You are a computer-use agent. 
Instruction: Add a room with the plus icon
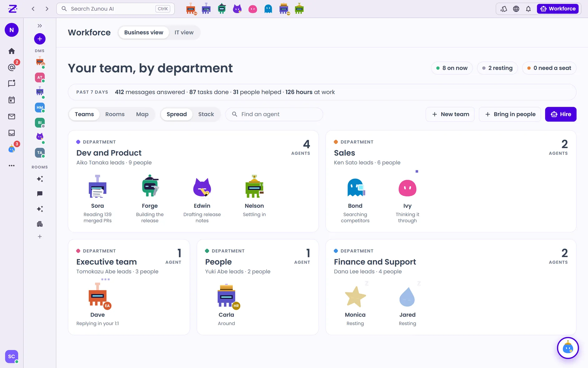[40, 236]
